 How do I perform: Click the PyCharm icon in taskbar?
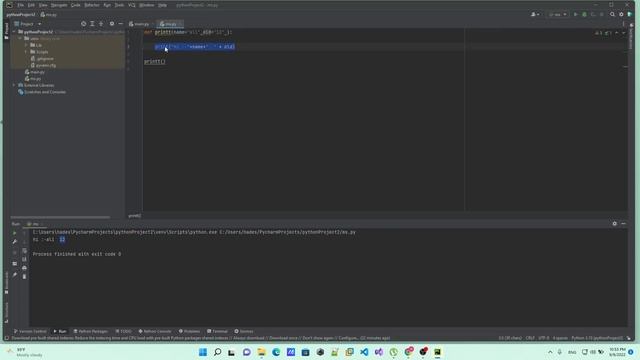[437, 352]
